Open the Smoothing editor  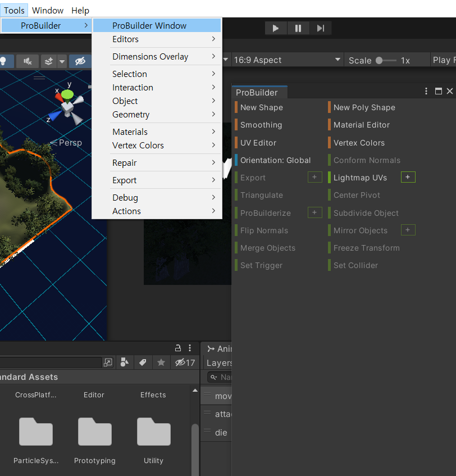tap(261, 125)
